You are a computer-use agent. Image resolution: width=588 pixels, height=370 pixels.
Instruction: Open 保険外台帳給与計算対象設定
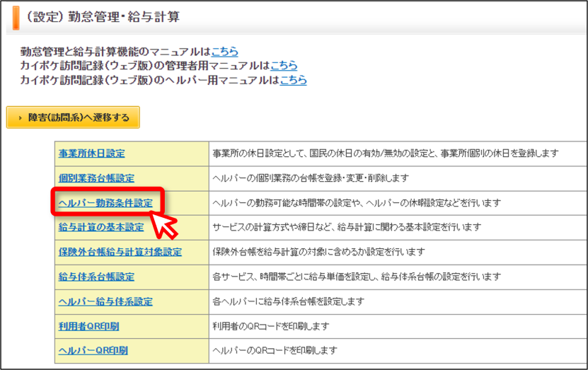tap(120, 252)
